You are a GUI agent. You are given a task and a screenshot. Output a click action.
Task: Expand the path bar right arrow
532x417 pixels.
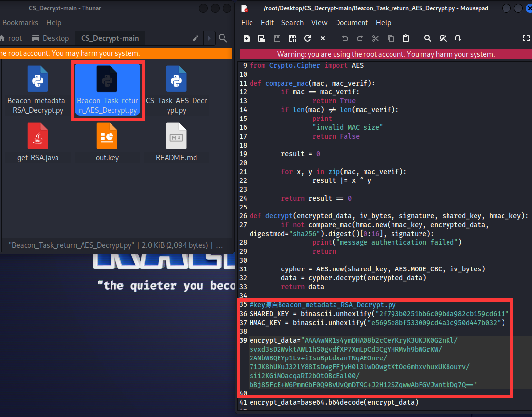pyautogui.click(x=209, y=38)
